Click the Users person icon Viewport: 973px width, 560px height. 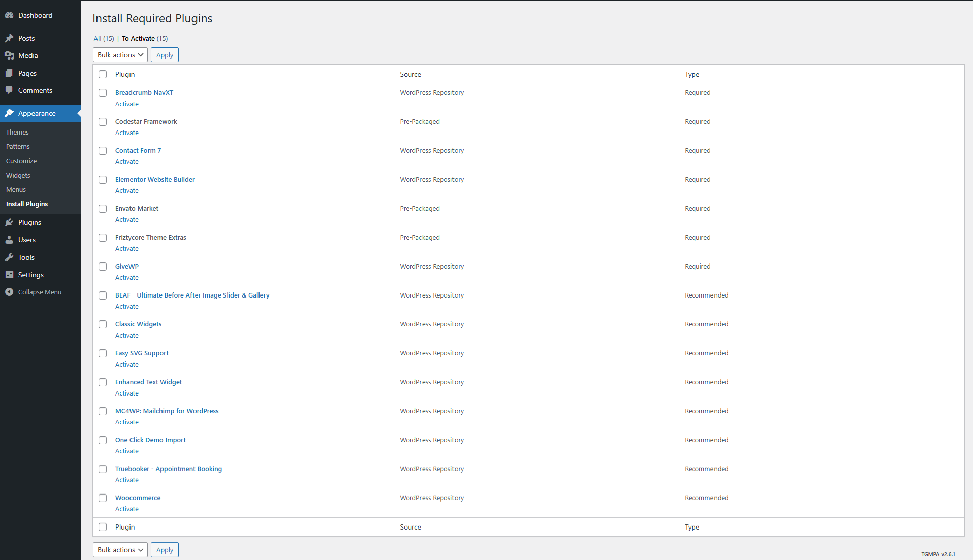tap(9, 240)
